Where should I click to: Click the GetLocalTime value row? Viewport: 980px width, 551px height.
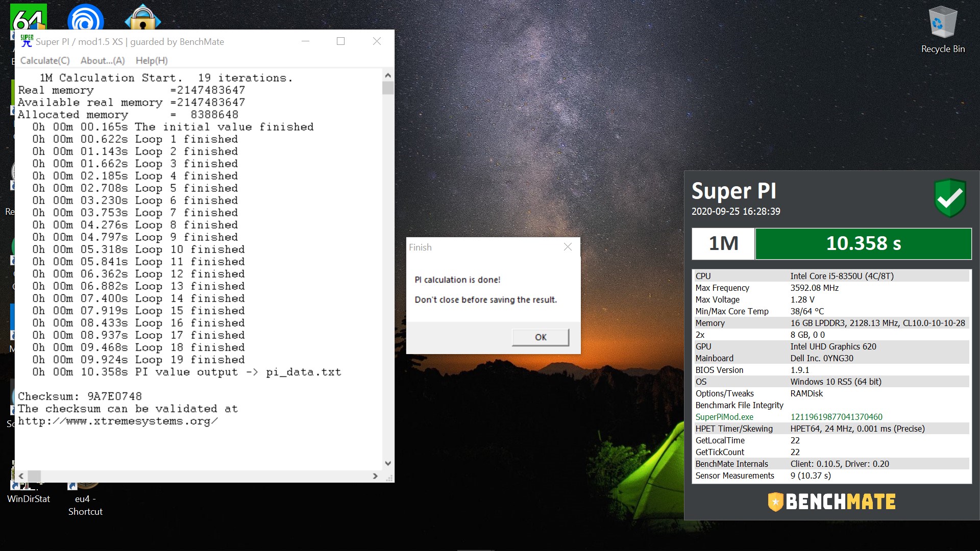tap(832, 440)
